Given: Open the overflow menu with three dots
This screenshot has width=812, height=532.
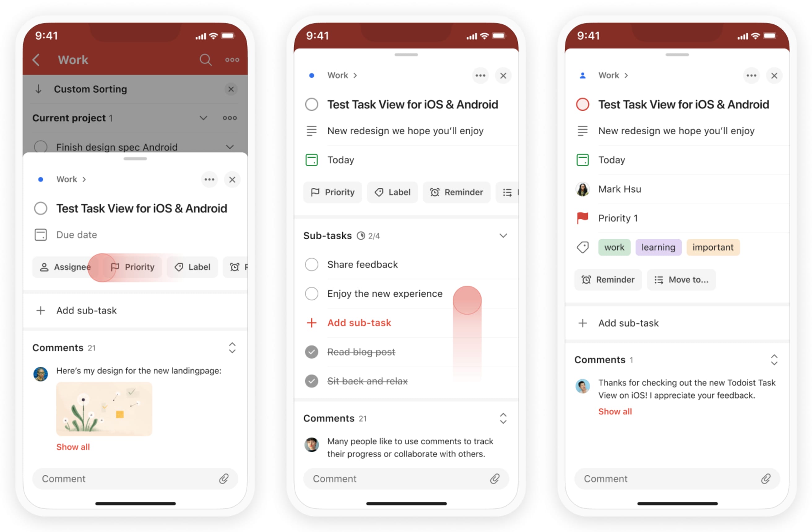Looking at the screenshot, I should pyautogui.click(x=210, y=178).
